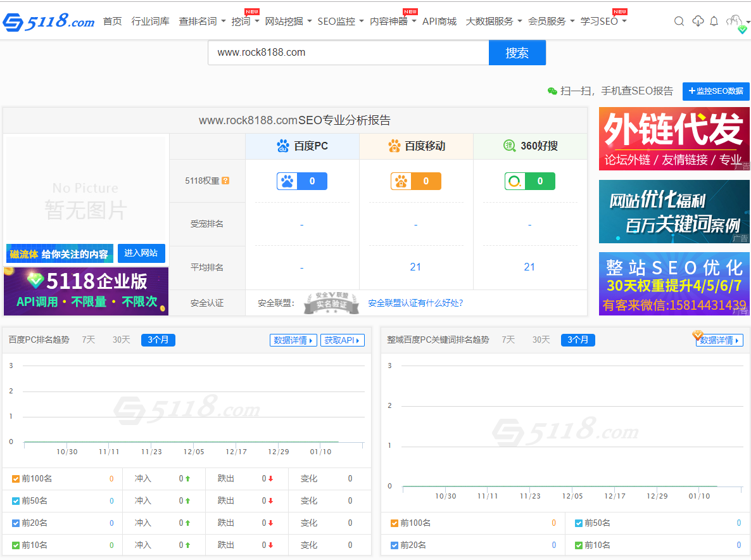Toggle 前20名 checkbox in 整域 keyword chart
Screen dimensions: 751x560
pyautogui.click(x=394, y=545)
